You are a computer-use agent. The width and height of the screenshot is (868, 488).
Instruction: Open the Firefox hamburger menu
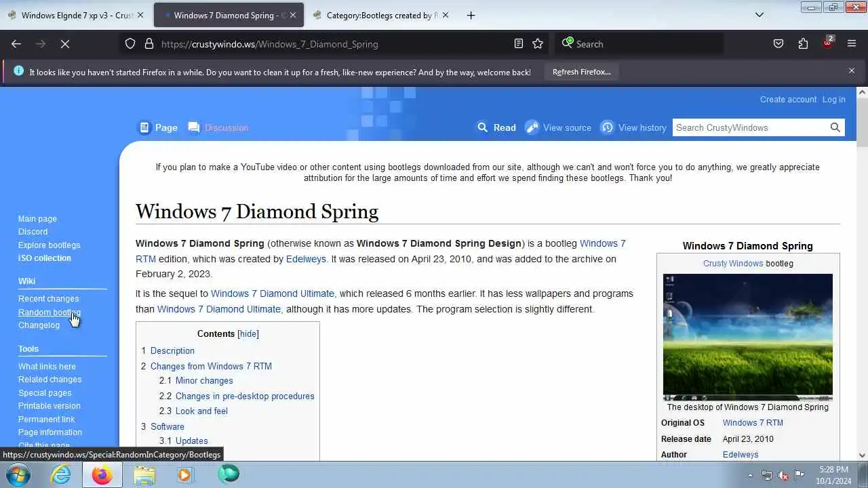click(852, 44)
